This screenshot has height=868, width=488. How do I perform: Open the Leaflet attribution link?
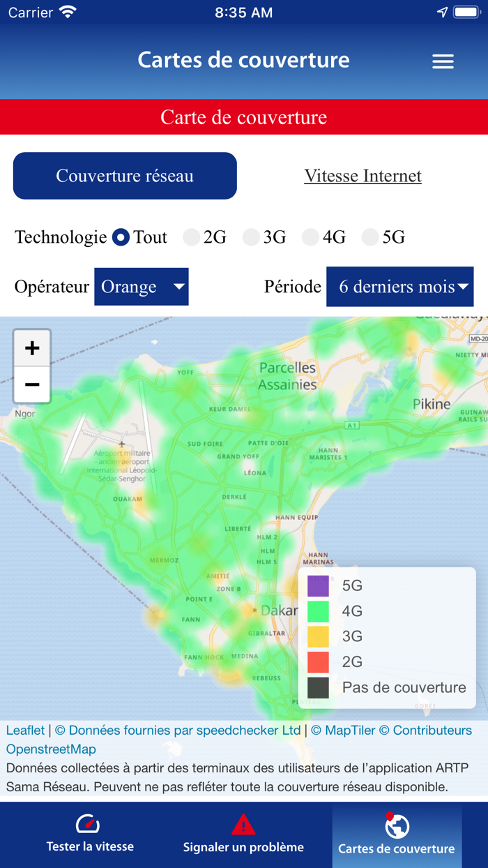pos(25,731)
